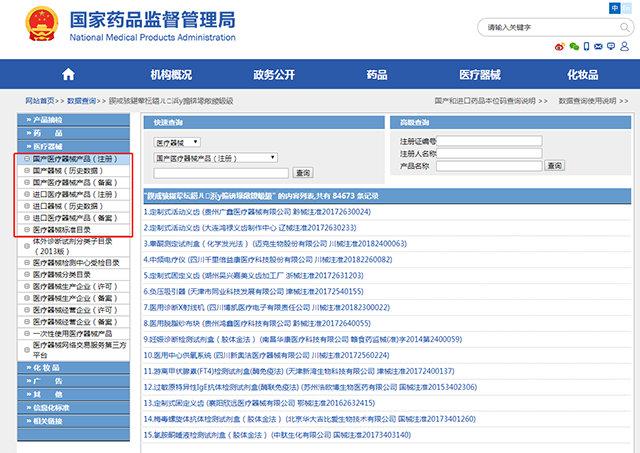Switch to traditional Chinese with the 繁 button
Image resolution: width=640 pixels, height=453 pixels.
pyautogui.click(x=627, y=8)
